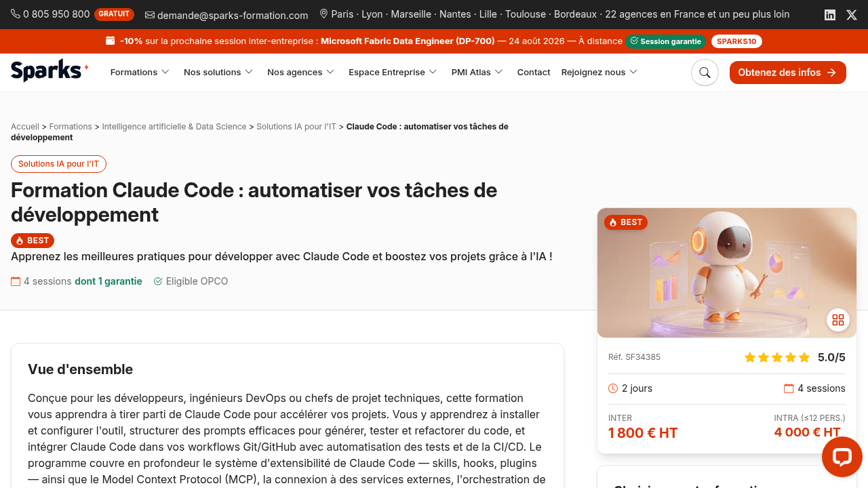
Task: Click the Session garantie badge
Action: coord(666,41)
